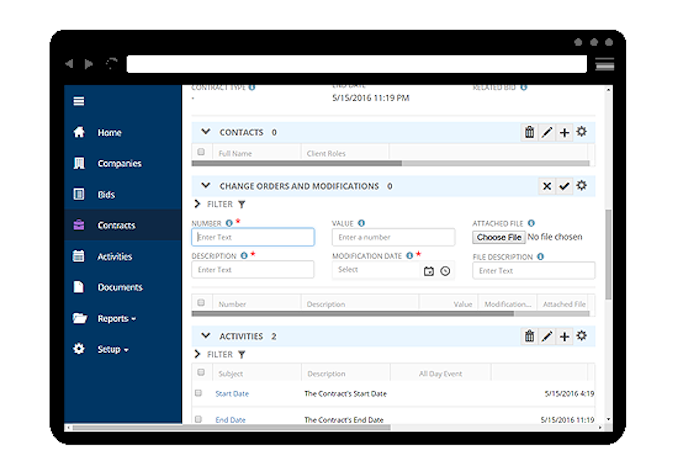This screenshot has height=450, width=678.
Task: Edit activity using the pencil icon
Action: 547,336
